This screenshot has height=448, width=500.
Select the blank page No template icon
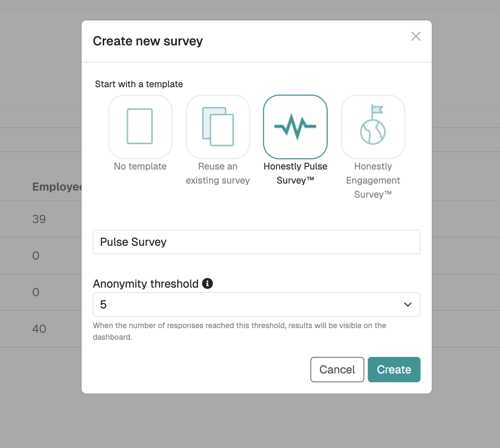click(x=140, y=127)
